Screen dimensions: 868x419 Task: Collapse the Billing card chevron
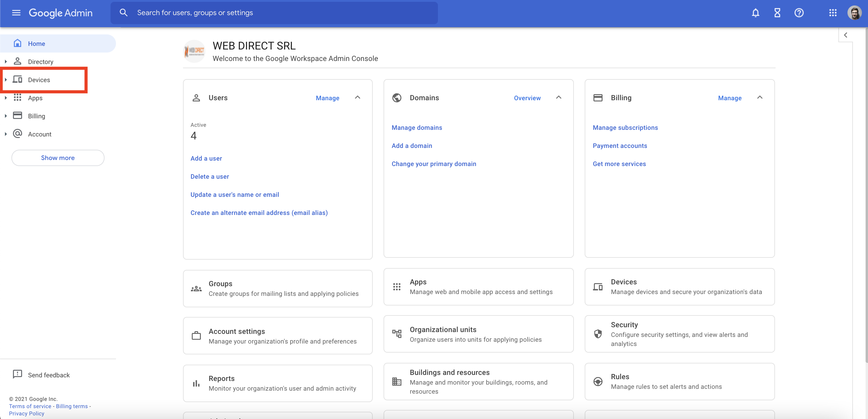760,97
